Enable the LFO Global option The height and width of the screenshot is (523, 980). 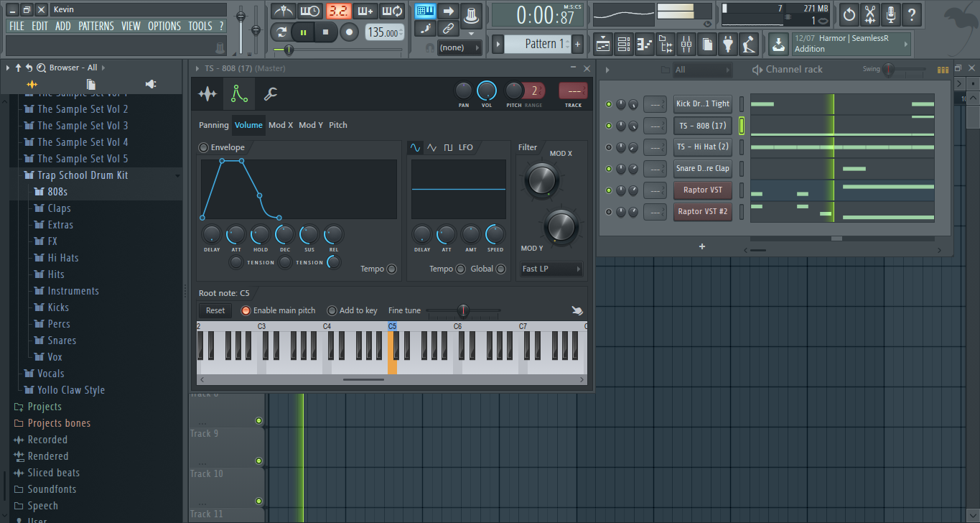coord(501,269)
